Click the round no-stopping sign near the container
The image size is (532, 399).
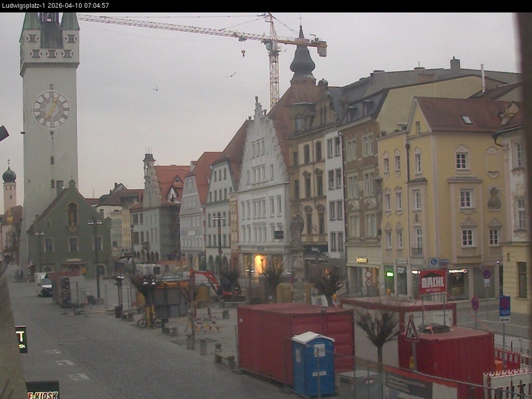[475, 303]
